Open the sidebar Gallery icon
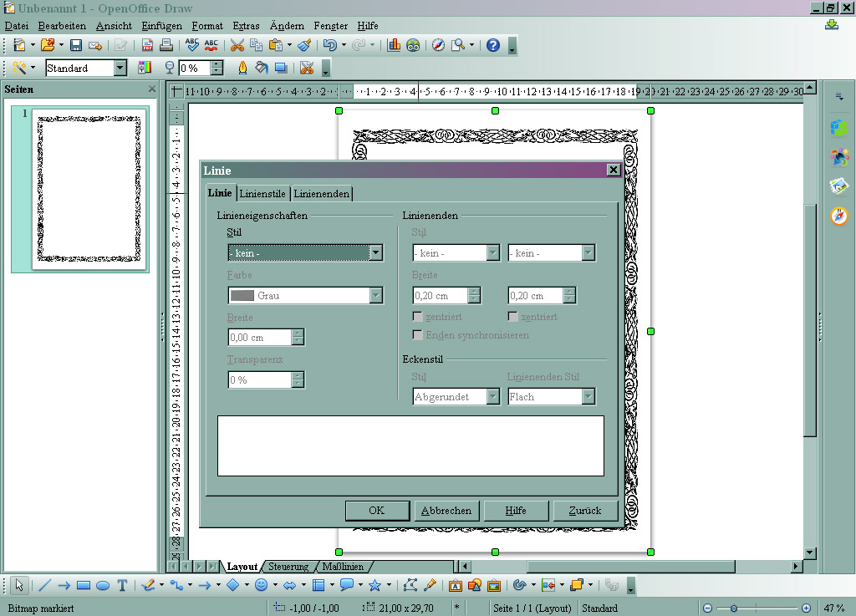 [x=839, y=186]
